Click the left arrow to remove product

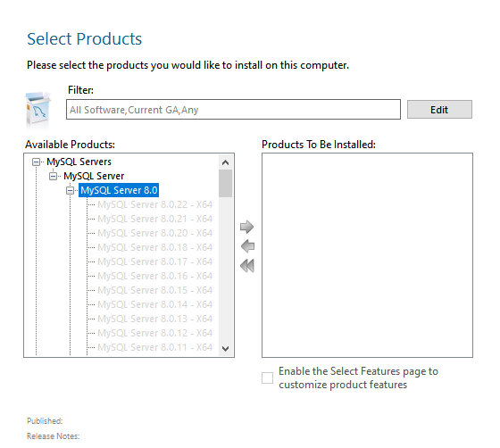[248, 246]
